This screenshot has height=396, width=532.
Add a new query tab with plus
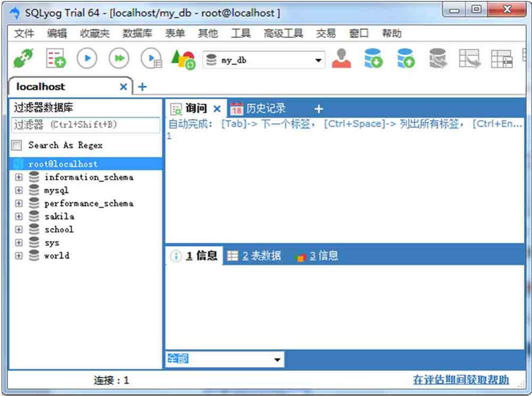click(319, 109)
